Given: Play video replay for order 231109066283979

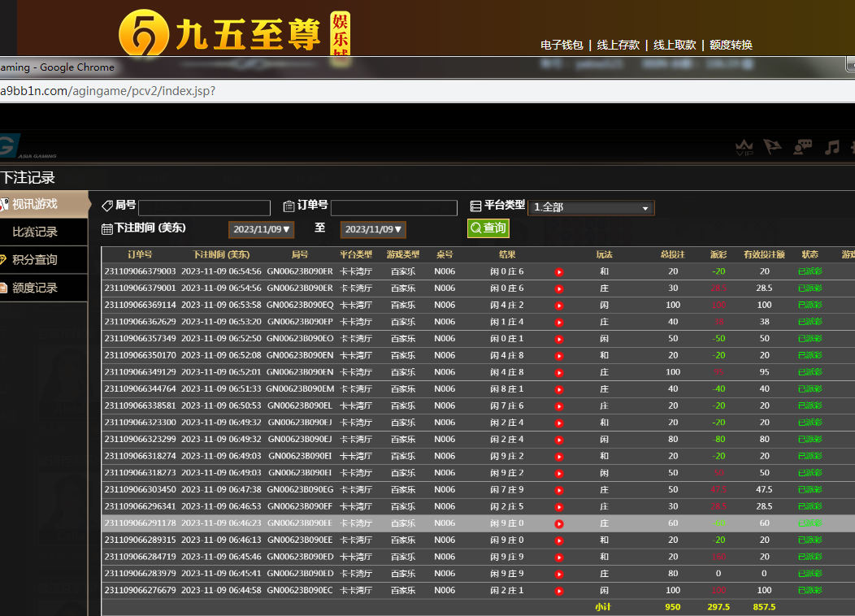Looking at the screenshot, I should click(x=559, y=575).
